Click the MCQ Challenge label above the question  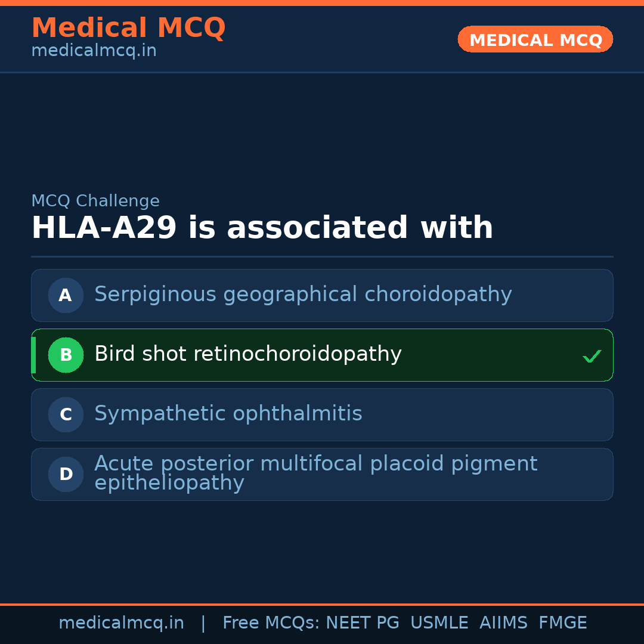95,201
